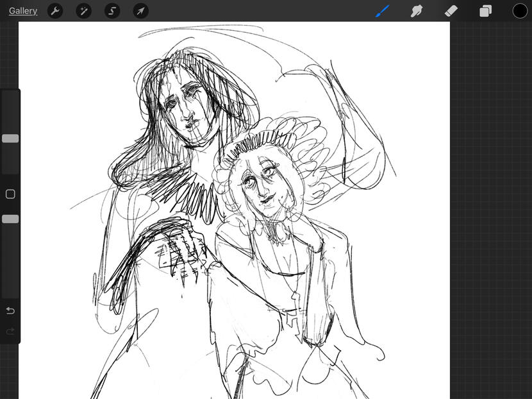The image size is (532, 399).
Task: Click the brush opacity slider handle
Action: [x=10, y=219]
